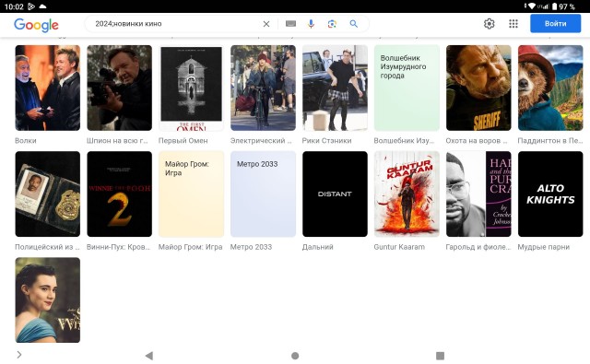
Task: Click the Метро 2033 caption below card
Action: pos(251,247)
